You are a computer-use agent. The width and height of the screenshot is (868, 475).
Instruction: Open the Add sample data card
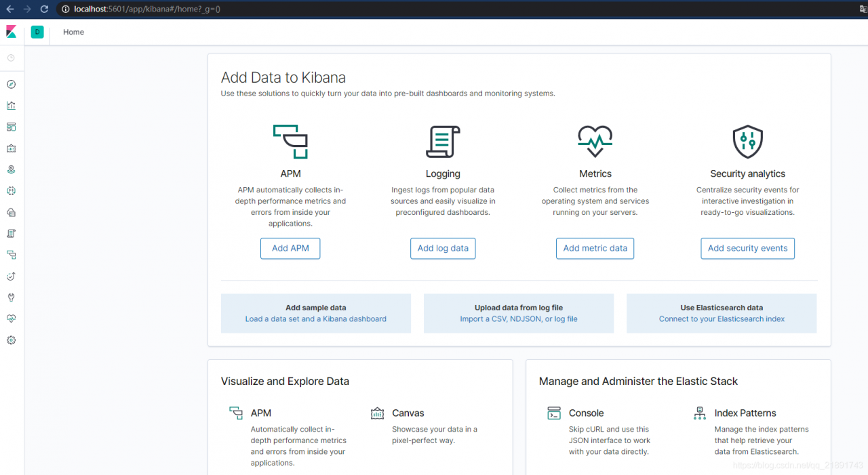[316, 313]
